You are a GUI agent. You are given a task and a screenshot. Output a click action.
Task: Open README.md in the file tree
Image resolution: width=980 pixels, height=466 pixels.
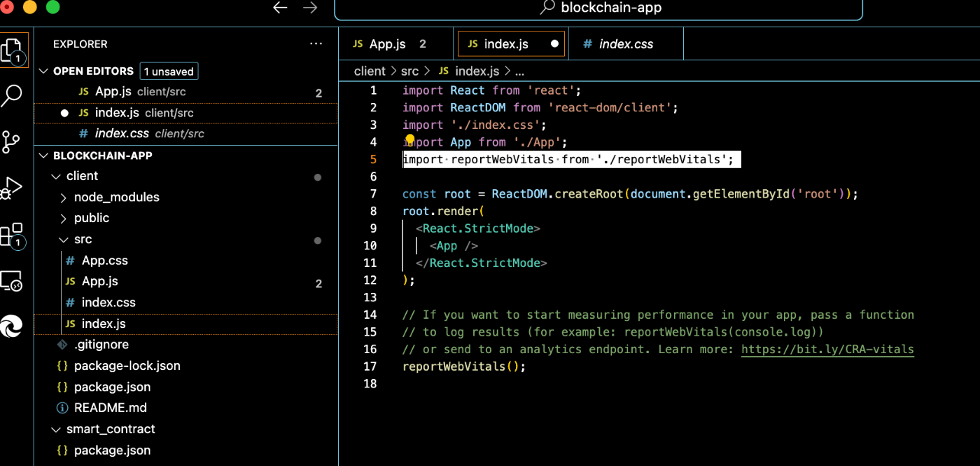(110, 408)
